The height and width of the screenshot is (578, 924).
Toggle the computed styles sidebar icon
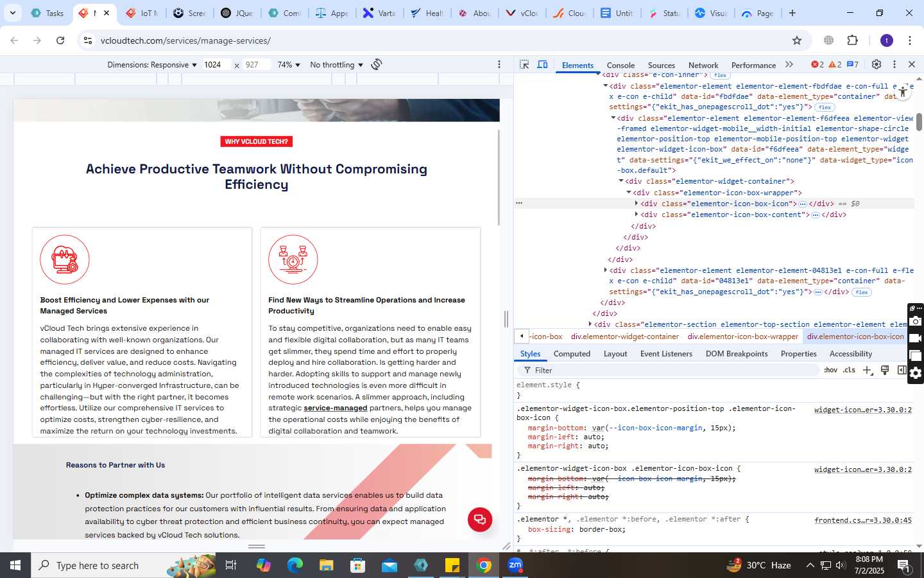[x=902, y=370]
